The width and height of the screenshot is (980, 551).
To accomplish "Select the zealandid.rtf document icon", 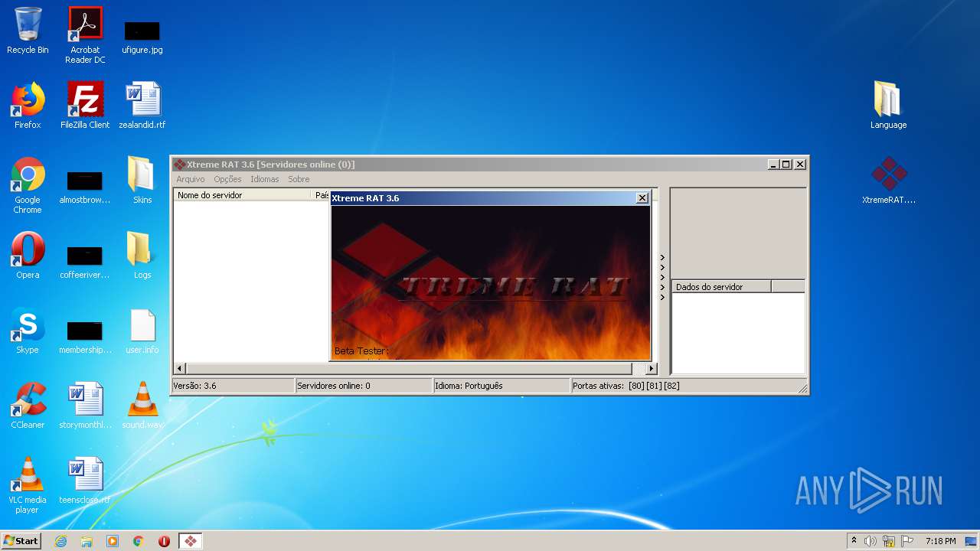I will [x=142, y=106].
